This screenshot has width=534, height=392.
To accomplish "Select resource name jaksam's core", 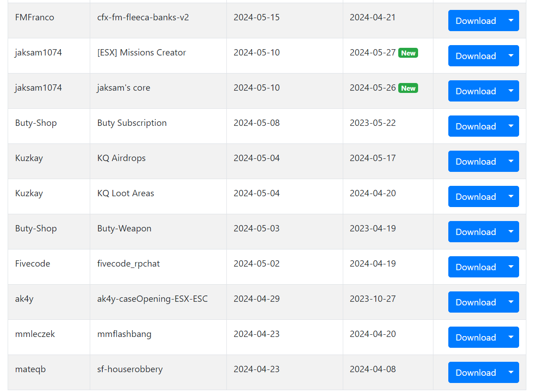I will tap(124, 88).
